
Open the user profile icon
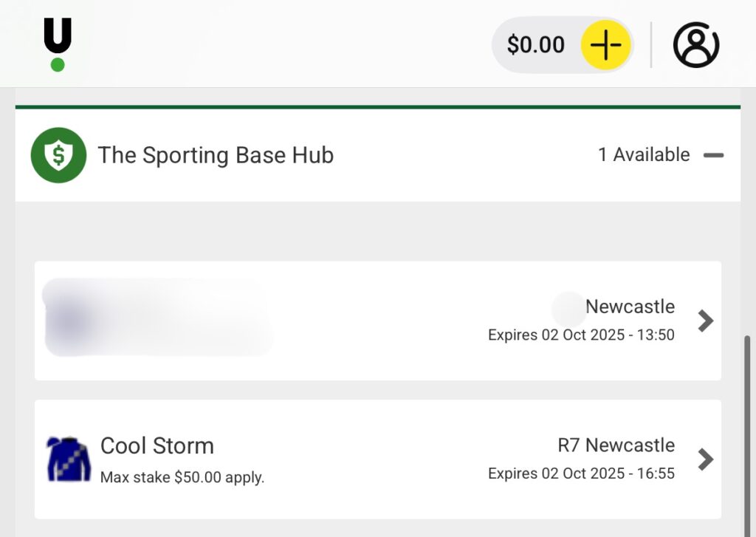coord(695,45)
